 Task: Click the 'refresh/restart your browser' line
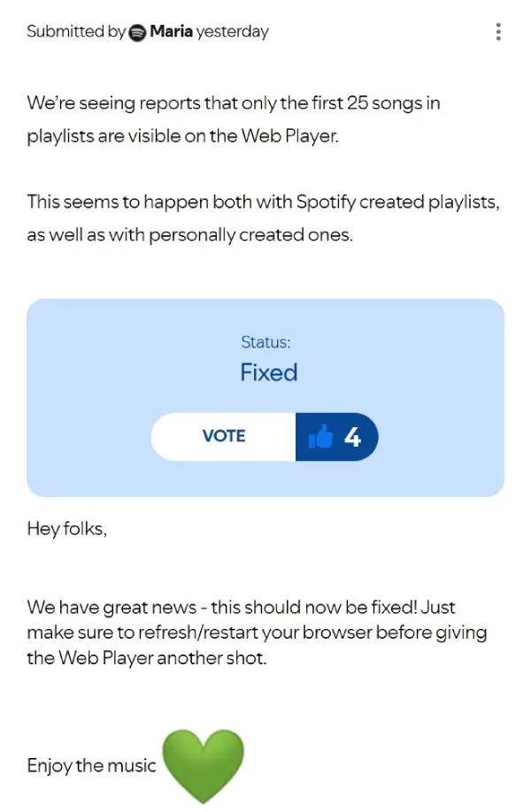(257, 633)
